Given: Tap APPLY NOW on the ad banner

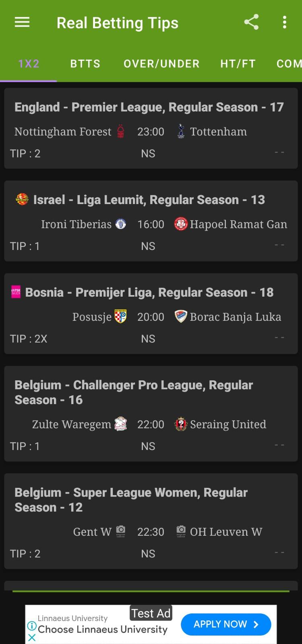Looking at the screenshot, I should coord(226,624).
